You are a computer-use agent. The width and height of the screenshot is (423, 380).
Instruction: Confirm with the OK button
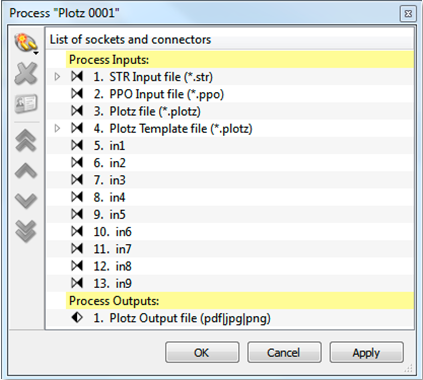pos(202,352)
